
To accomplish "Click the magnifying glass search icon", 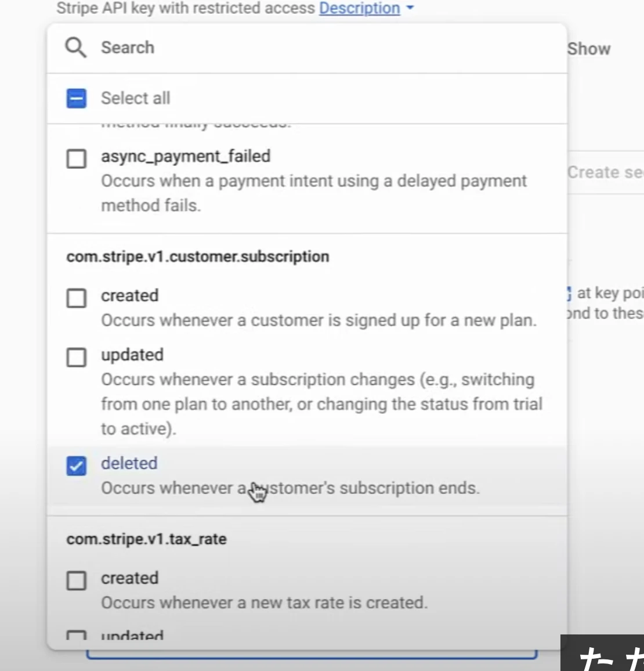I will click(75, 48).
